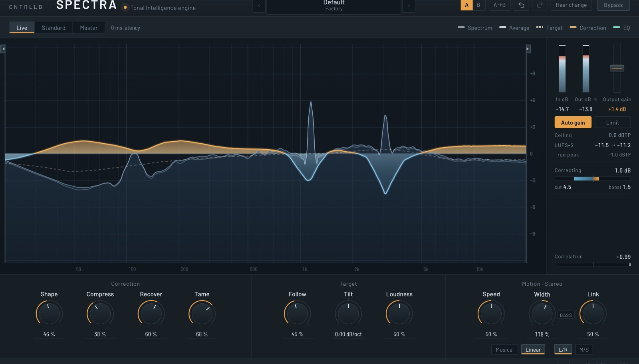The height and width of the screenshot is (364, 639).
Task: Click the Correlation value +0.99
Action: [x=624, y=257]
